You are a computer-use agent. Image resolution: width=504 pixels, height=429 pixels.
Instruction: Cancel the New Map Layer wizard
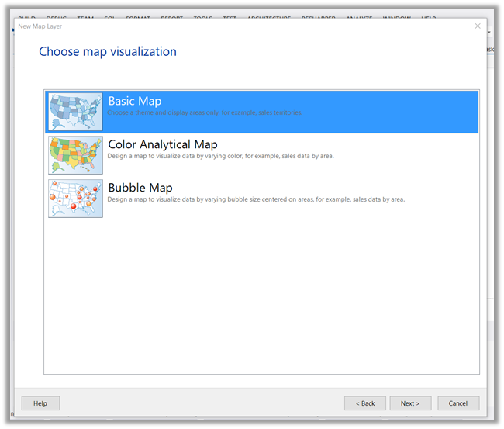(x=458, y=403)
